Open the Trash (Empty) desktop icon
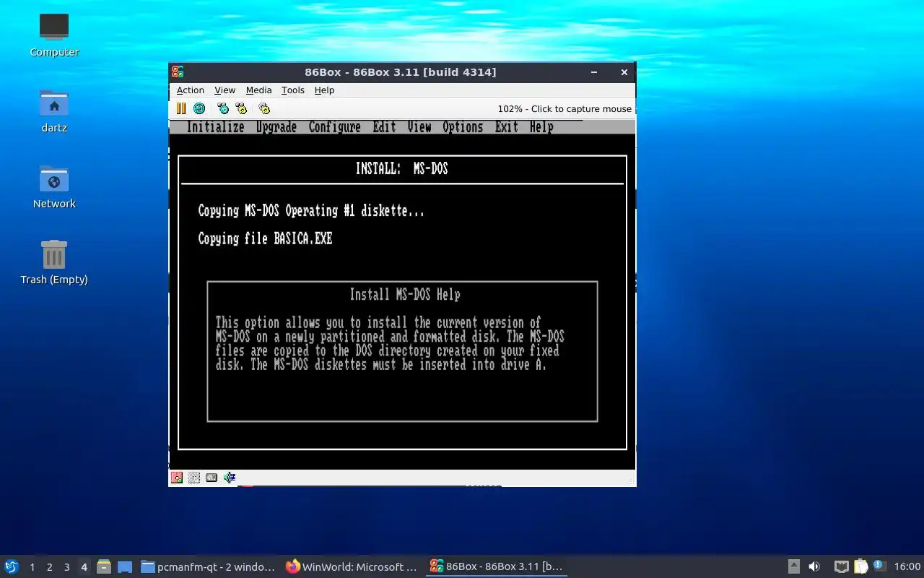The image size is (924, 578). (x=54, y=263)
